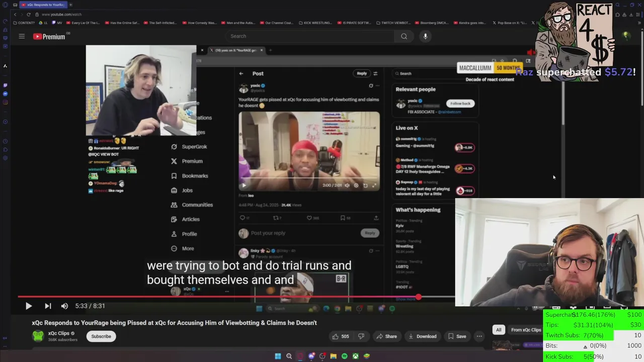This screenshot has width=644, height=362.
Task: Click the red progress bar scrubber handle
Action: 418,297
